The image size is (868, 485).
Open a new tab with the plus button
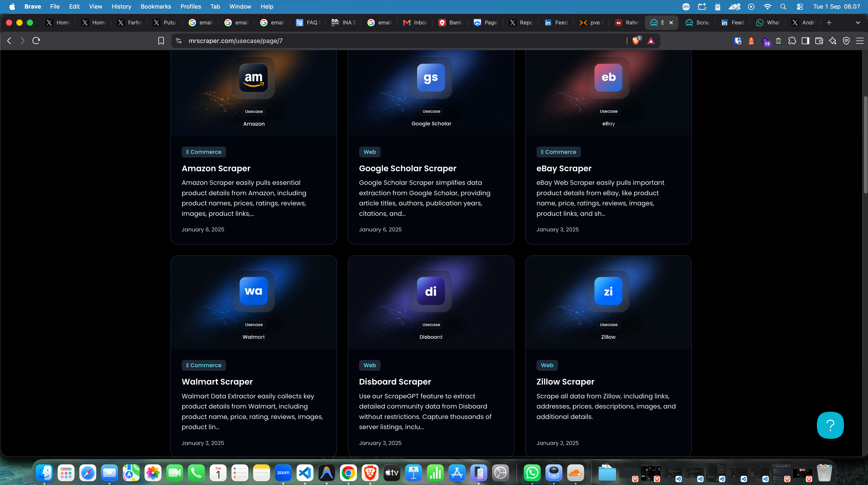tap(829, 23)
